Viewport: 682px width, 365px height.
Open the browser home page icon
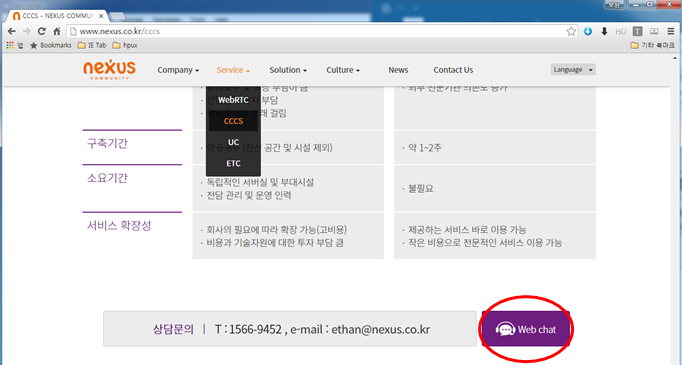point(57,31)
